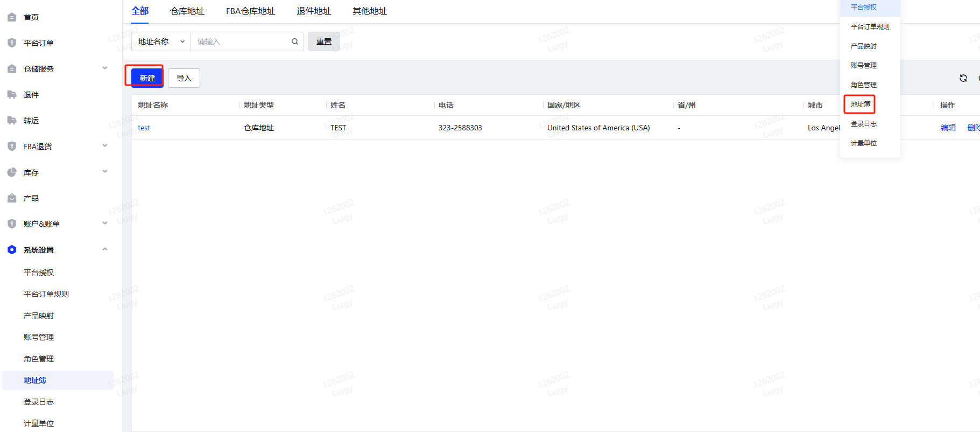Click the 城市 column header
This screenshot has height=432, width=980.
coord(815,105)
